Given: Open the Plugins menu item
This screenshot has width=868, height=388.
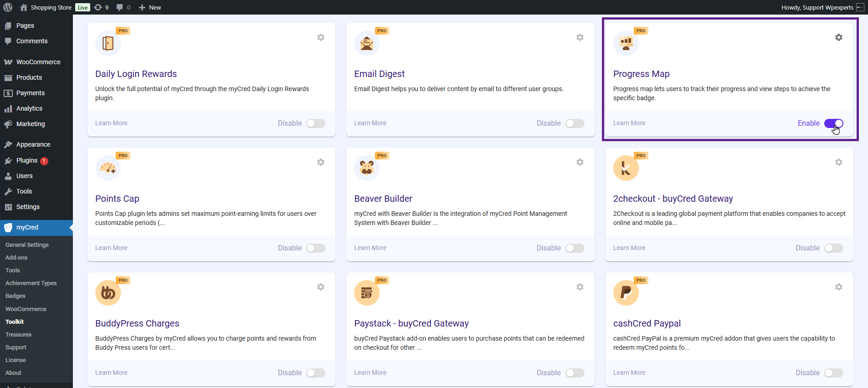Looking at the screenshot, I should pyautogui.click(x=27, y=160).
